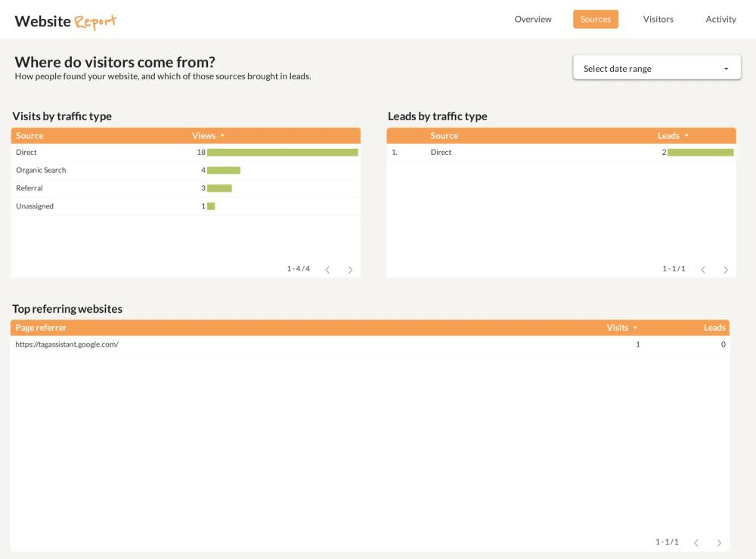
Task: Go to next page in Top referring websites
Action: click(x=719, y=542)
